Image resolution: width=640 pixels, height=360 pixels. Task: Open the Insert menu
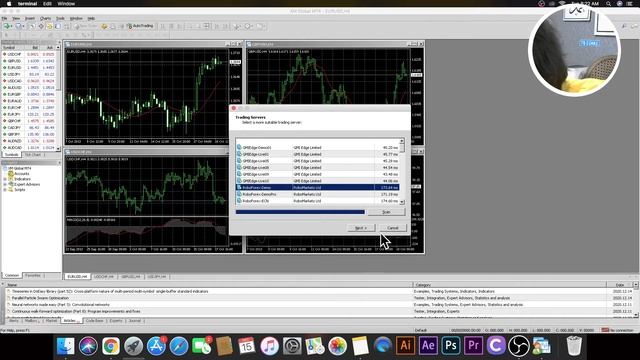click(30, 18)
